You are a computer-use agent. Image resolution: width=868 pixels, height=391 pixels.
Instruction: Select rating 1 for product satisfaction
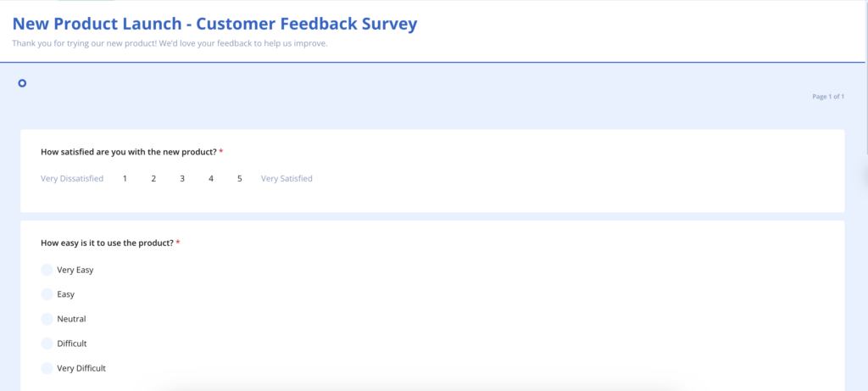tap(125, 178)
